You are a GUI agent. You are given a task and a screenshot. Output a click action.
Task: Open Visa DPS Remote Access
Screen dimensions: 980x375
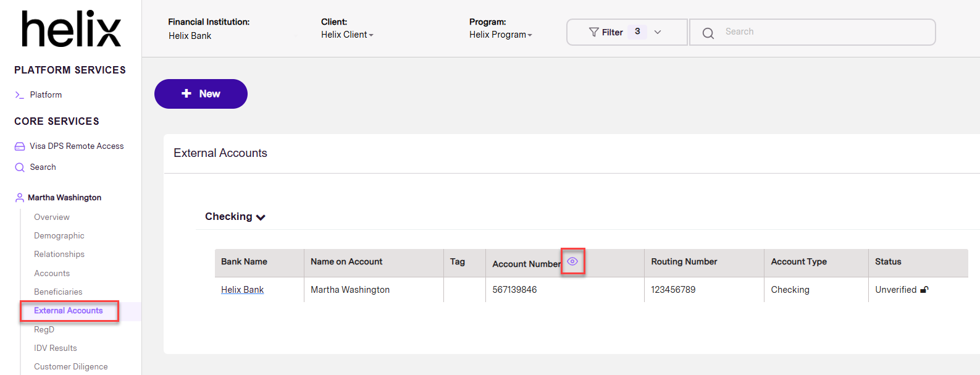tap(77, 146)
